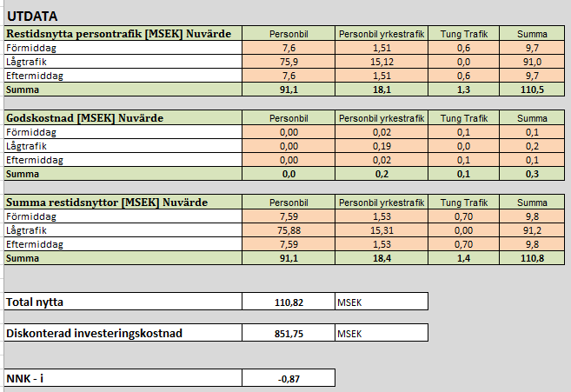The image size is (571, 392).
Task: Select the Personbil yrkestrafik header in the Summa restidsnyttor table
Action: click(x=382, y=202)
